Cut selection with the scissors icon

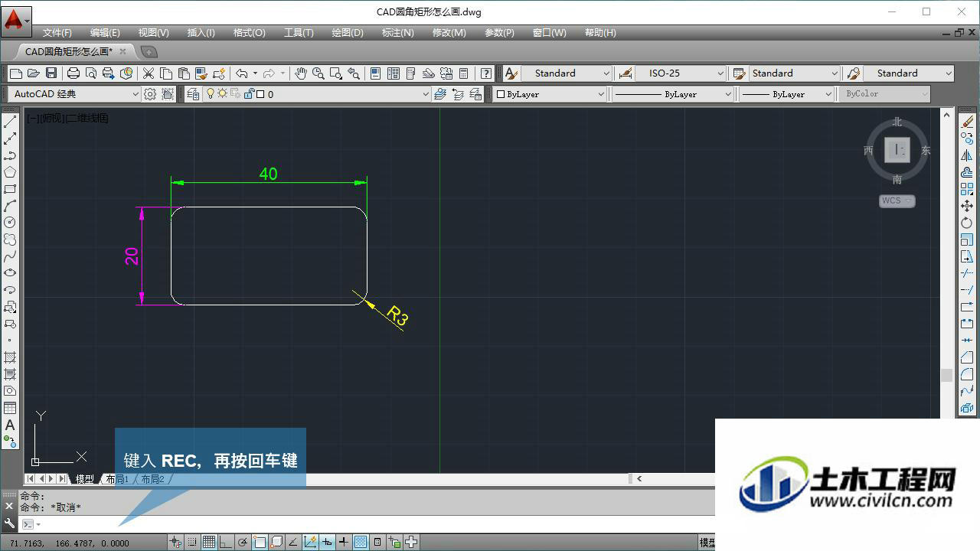pos(149,73)
